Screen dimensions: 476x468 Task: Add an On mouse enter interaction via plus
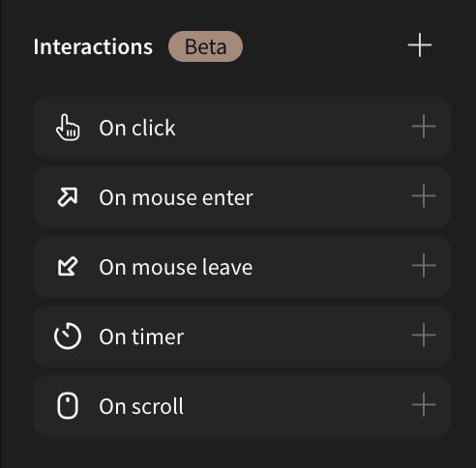click(x=424, y=196)
